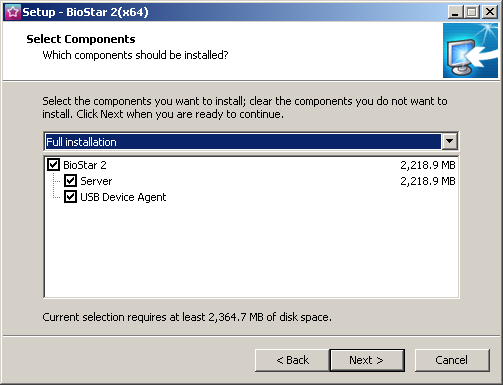Cancel the installation
Screen dimensions: 503x385
pyautogui.click(x=452, y=360)
